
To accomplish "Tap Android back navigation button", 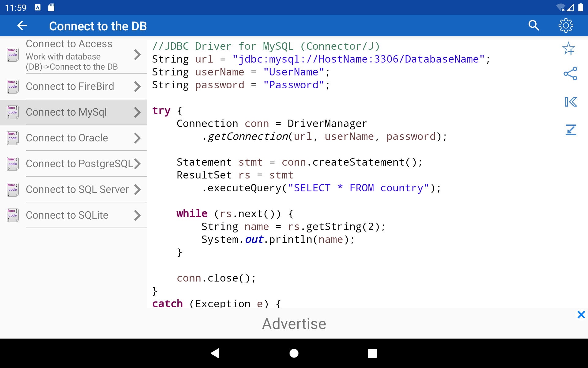I will [x=215, y=353].
